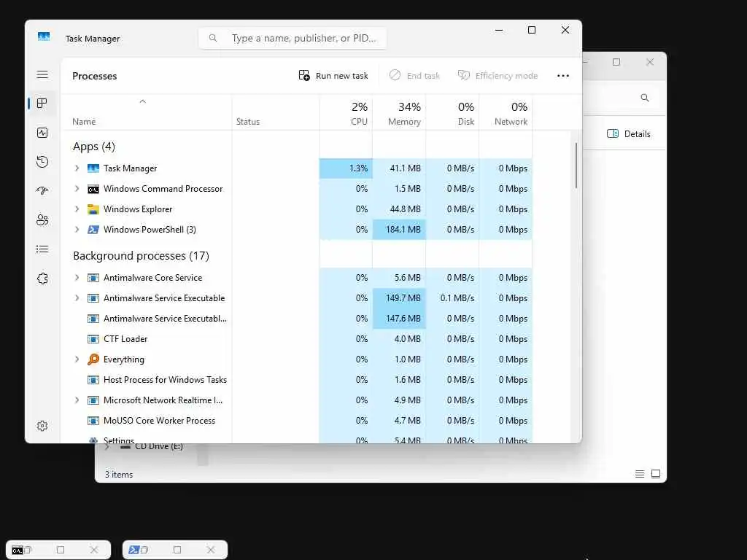This screenshot has height=560, width=747.
Task: Open the Task Manager navigation hamburger menu
Action: tap(42, 75)
